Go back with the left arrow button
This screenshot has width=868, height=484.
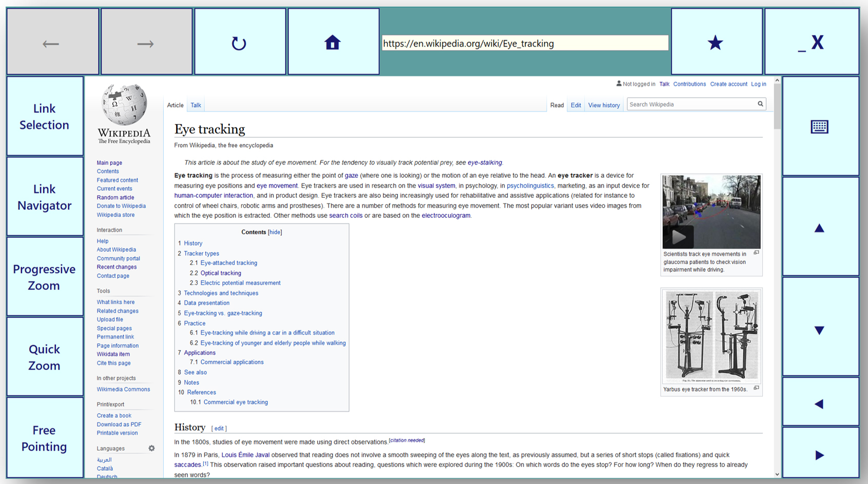(x=52, y=42)
